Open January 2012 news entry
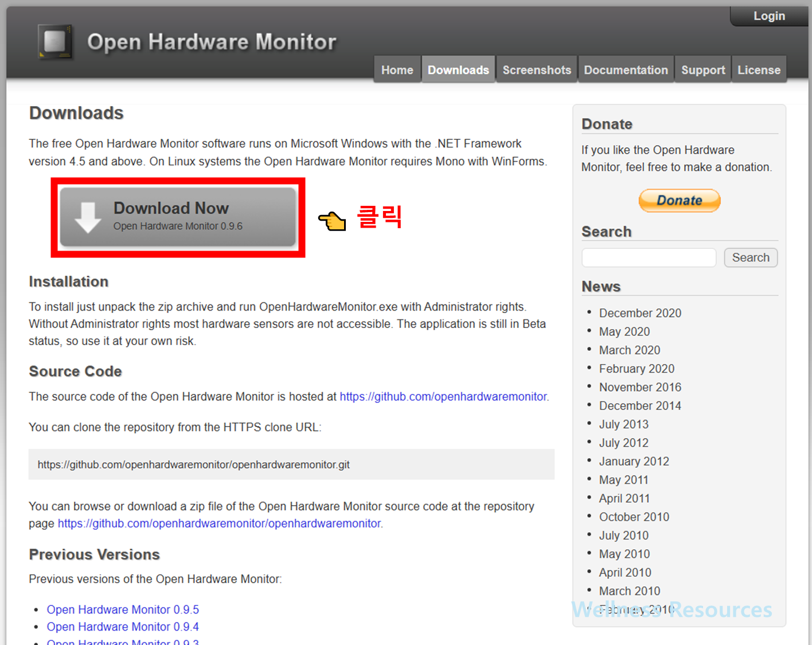The height and width of the screenshot is (645, 812). pos(634,461)
